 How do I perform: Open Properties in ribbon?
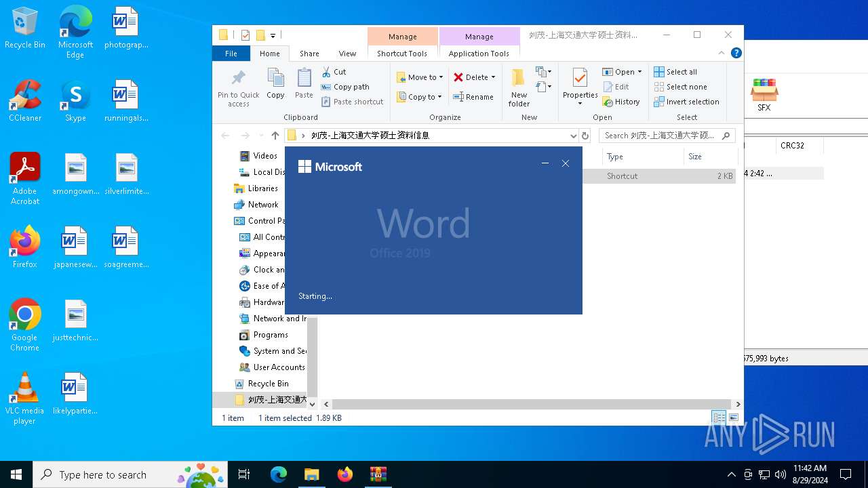[x=580, y=87]
